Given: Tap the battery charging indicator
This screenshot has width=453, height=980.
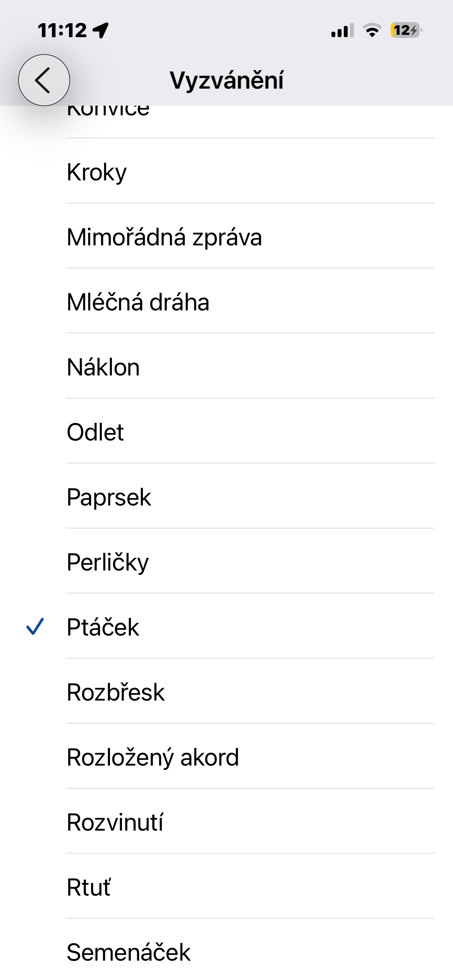Looking at the screenshot, I should (406, 30).
